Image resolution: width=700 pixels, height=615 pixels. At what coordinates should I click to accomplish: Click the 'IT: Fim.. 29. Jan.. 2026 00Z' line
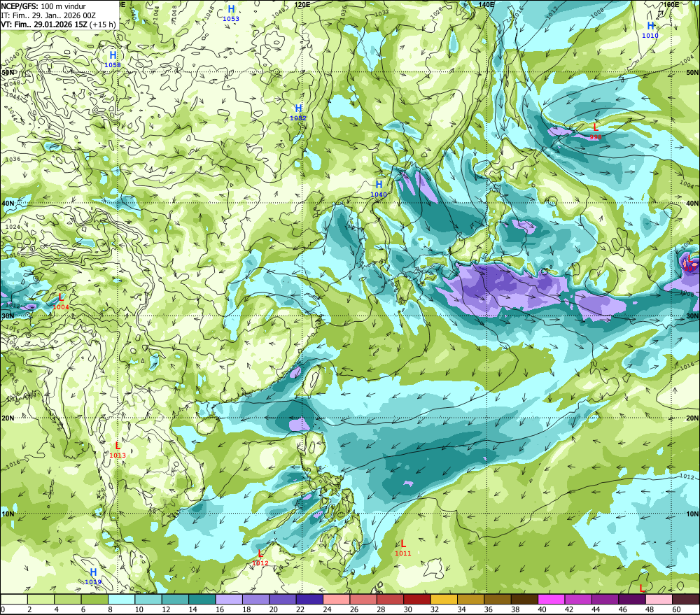pyautogui.click(x=48, y=15)
